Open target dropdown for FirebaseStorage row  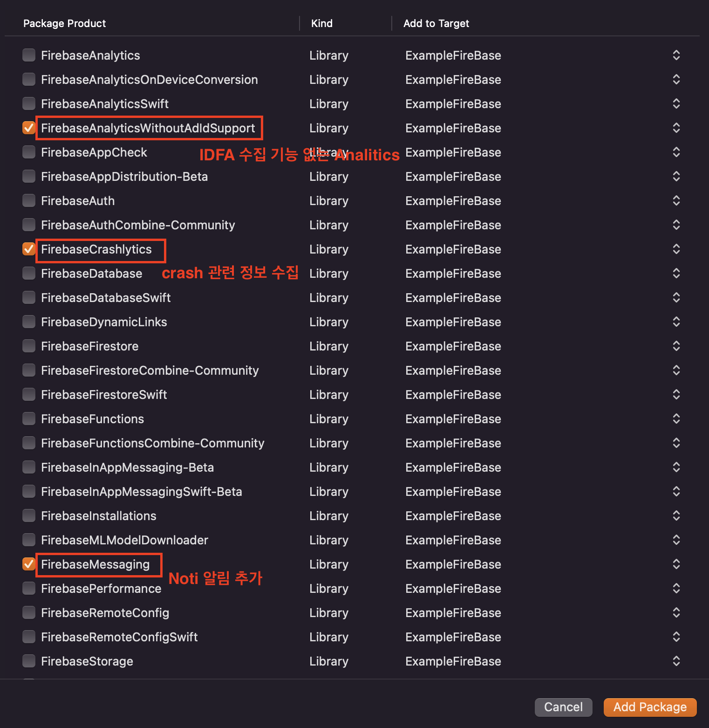click(676, 661)
